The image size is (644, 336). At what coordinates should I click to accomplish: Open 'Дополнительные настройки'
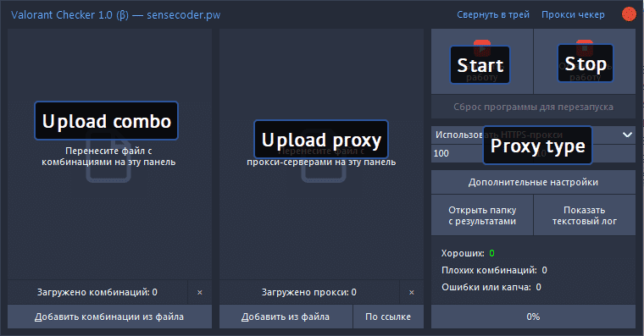533,182
